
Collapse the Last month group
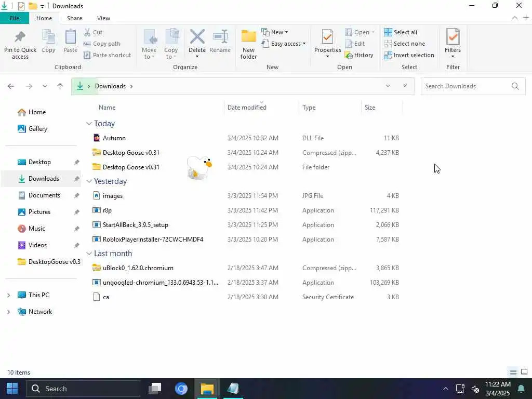tap(89, 254)
